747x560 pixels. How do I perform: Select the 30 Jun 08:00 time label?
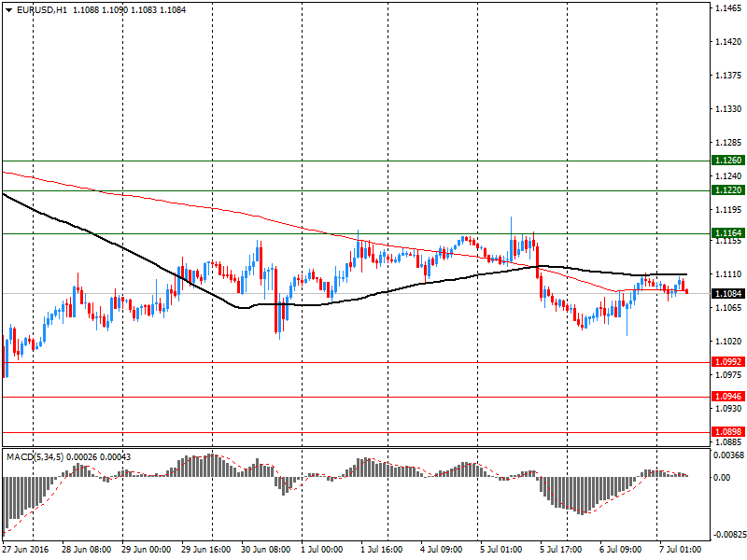[x=265, y=550]
